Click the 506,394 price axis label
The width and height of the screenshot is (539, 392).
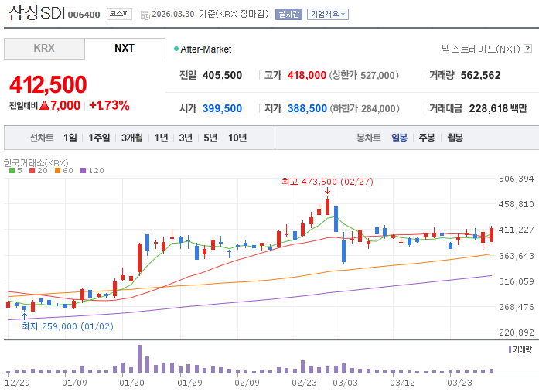click(516, 179)
